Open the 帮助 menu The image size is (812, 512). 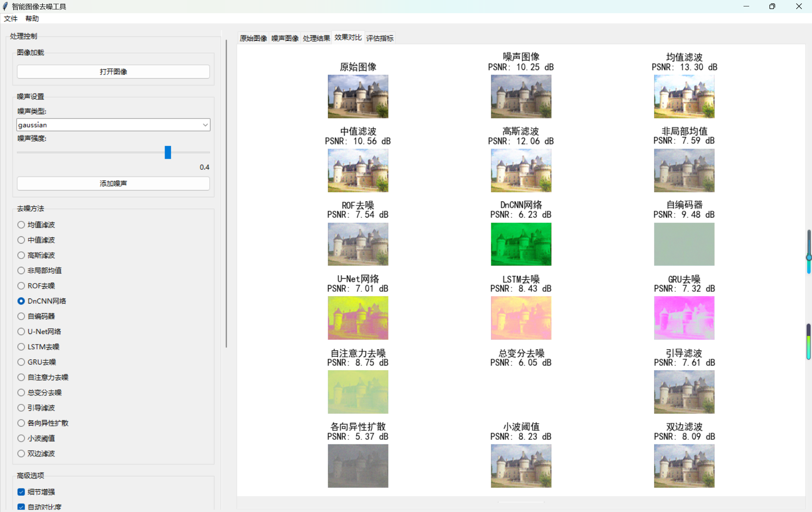pos(32,18)
